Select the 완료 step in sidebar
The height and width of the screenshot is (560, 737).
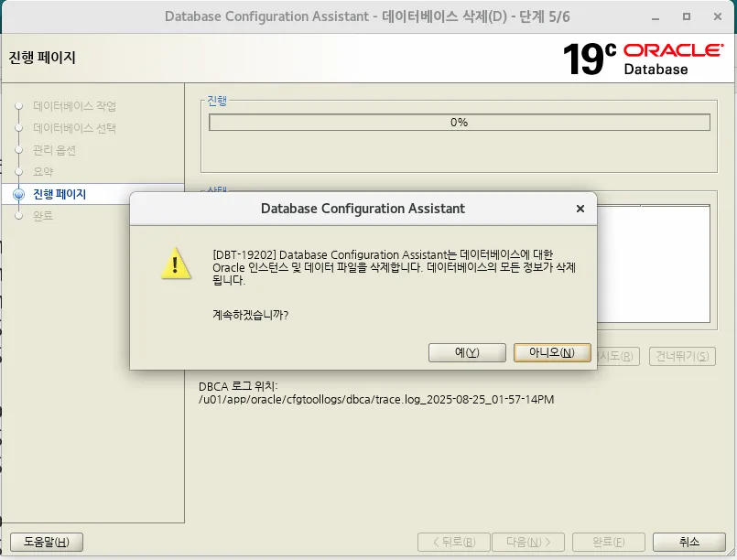click(x=43, y=216)
